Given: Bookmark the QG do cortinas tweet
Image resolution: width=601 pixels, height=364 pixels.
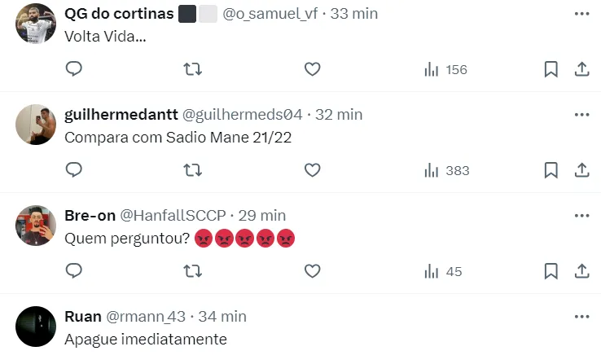Looking at the screenshot, I should [551, 69].
